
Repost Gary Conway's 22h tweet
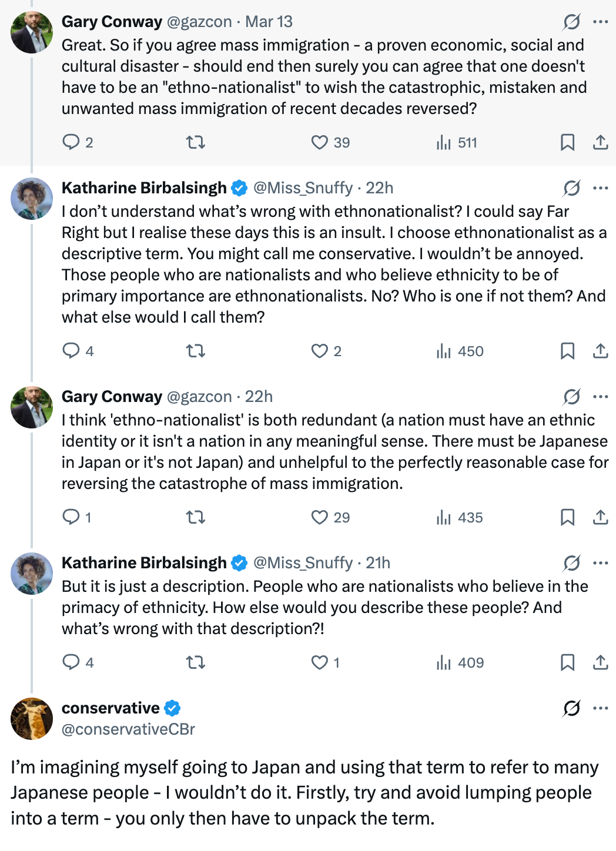click(196, 517)
